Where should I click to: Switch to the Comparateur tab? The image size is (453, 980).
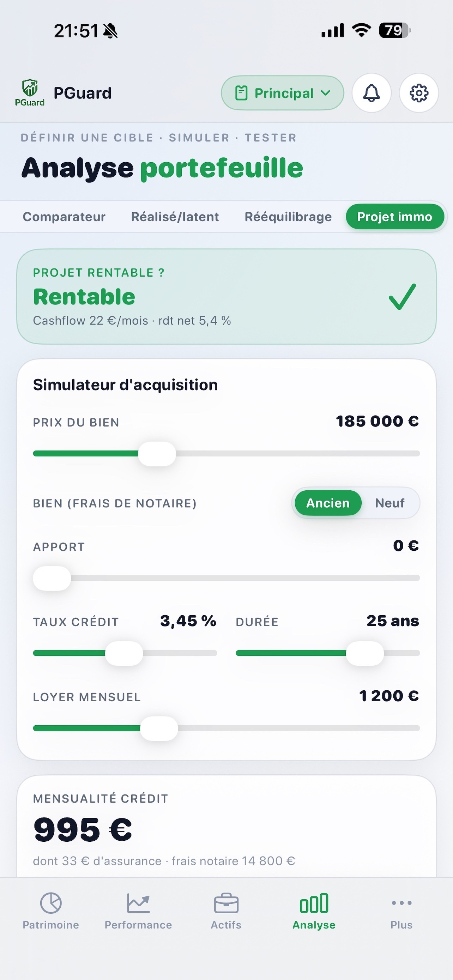[x=64, y=217]
